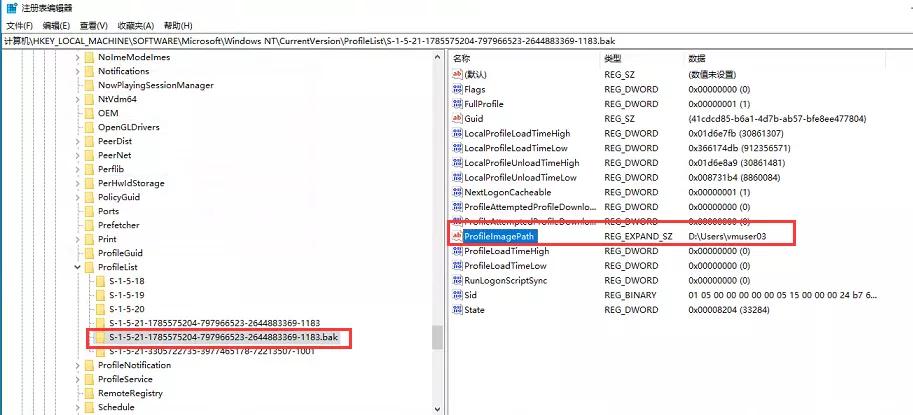Click the tree pane scrollbar up arrow
The image size is (913, 415).
point(437,56)
